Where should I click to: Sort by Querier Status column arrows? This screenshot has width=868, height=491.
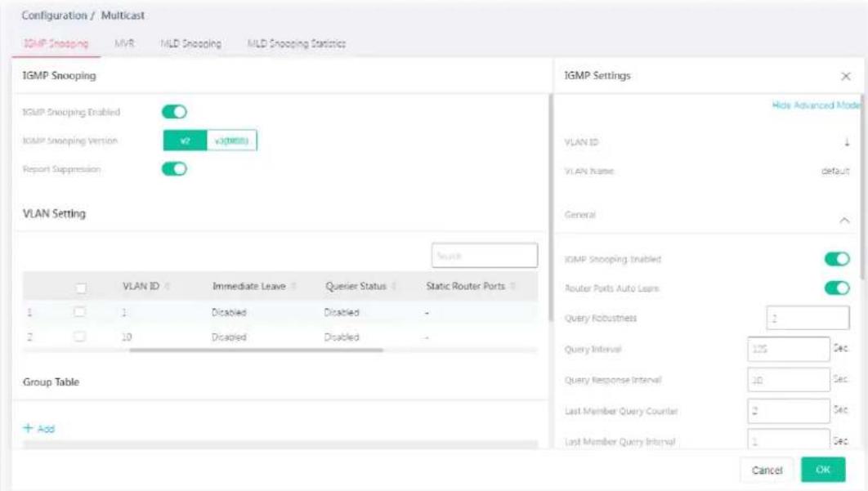pos(394,286)
